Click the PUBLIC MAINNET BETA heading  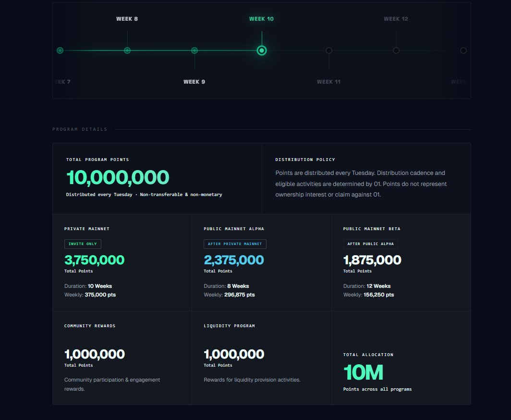click(x=372, y=229)
